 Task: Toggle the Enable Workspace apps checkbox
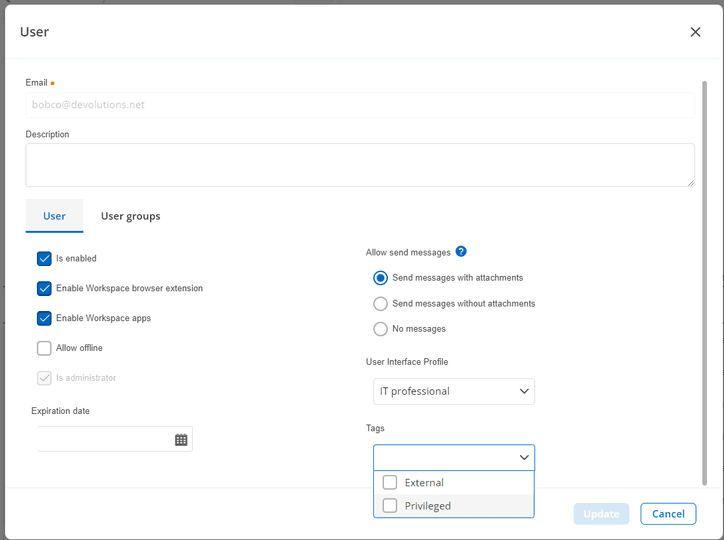pos(44,318)
